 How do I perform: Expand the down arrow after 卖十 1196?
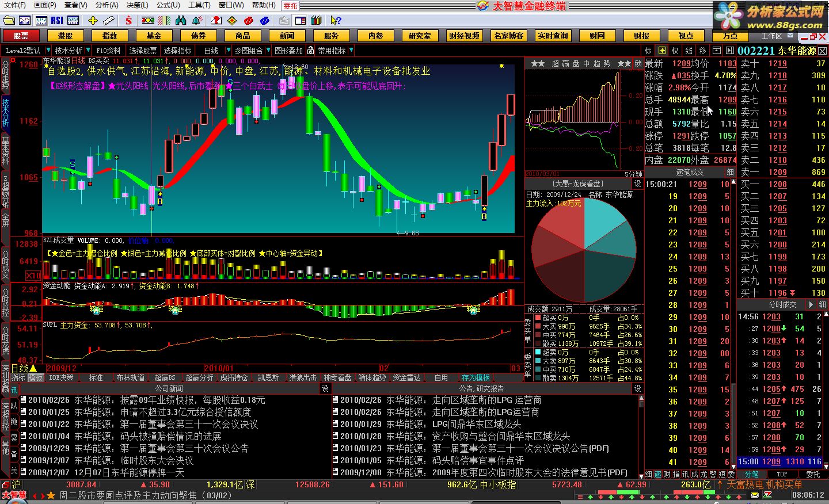(792, 293)
